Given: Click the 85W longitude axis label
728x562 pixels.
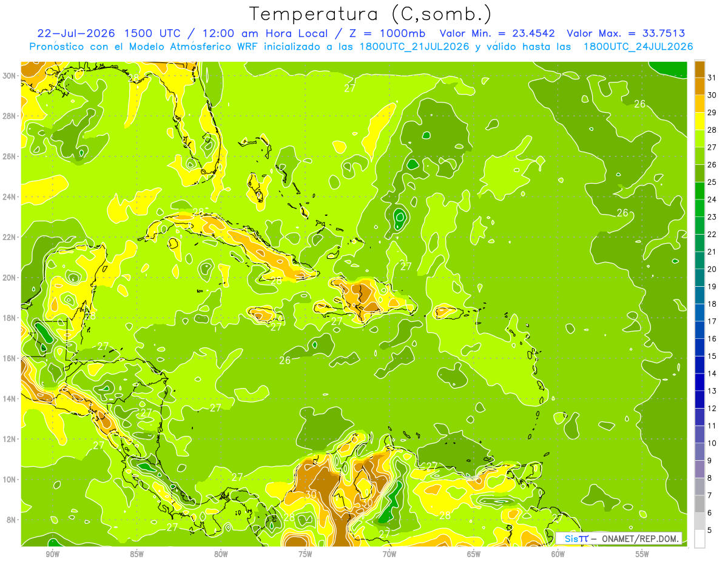Looking at the screenshot, I should pos(136,554).
